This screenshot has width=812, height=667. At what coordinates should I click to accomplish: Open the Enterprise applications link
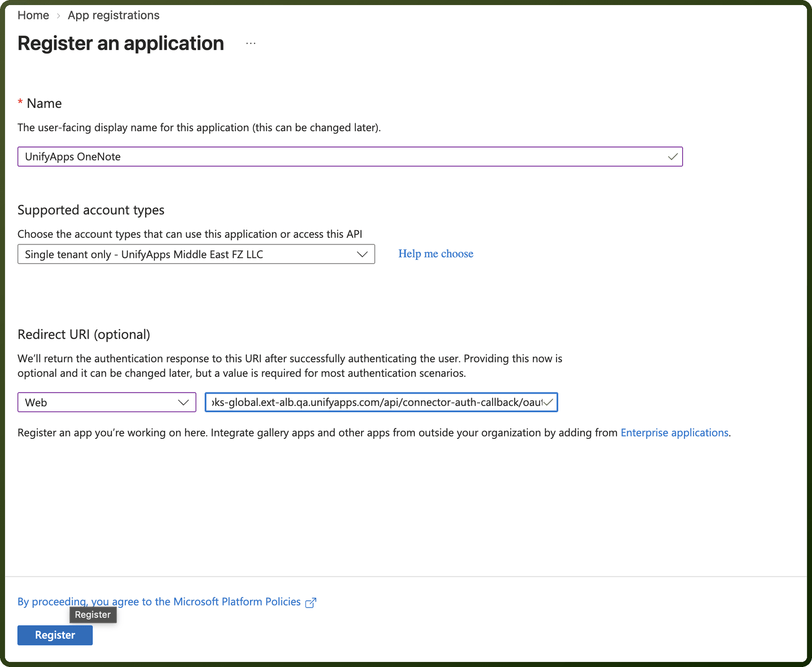coord(674,433)
